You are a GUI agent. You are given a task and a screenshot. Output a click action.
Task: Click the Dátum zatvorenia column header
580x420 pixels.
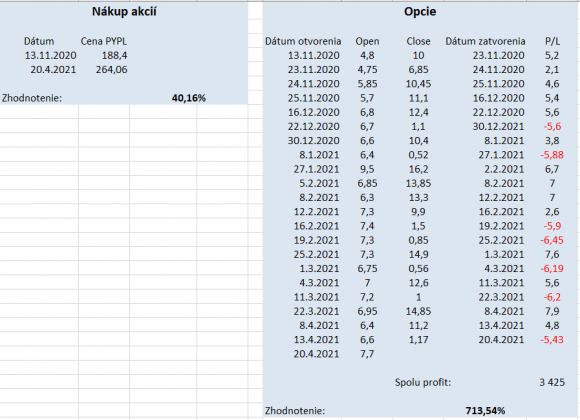click(x=485, y=41)
